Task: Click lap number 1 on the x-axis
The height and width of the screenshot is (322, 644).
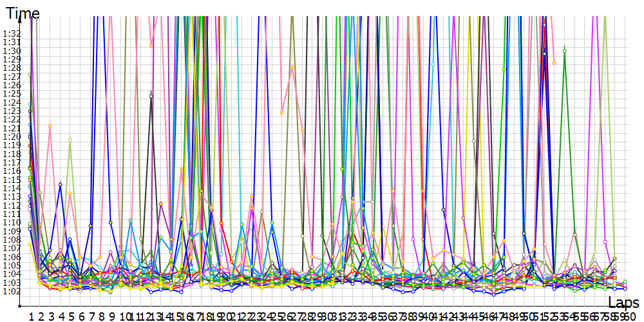Action: (x=30, y=316)
